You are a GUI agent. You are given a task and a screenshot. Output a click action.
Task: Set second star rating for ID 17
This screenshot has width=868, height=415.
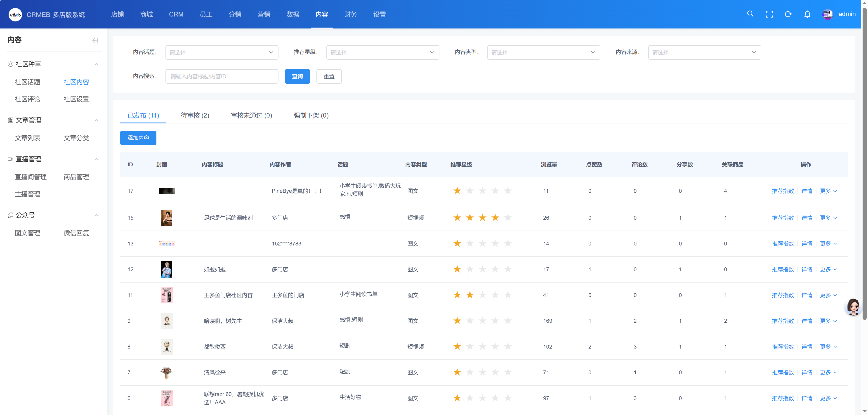click(x=470, y=191)
